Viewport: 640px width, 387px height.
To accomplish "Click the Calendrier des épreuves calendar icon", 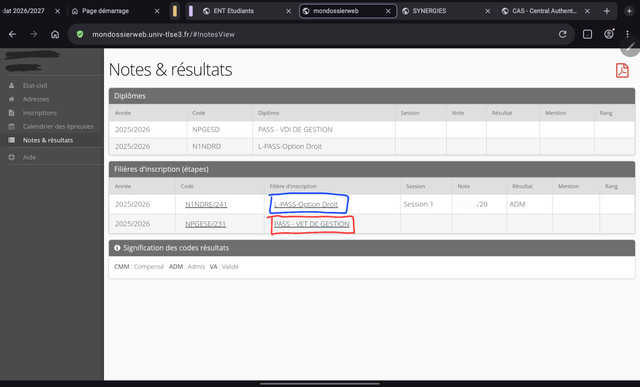I will click(11, 126).
